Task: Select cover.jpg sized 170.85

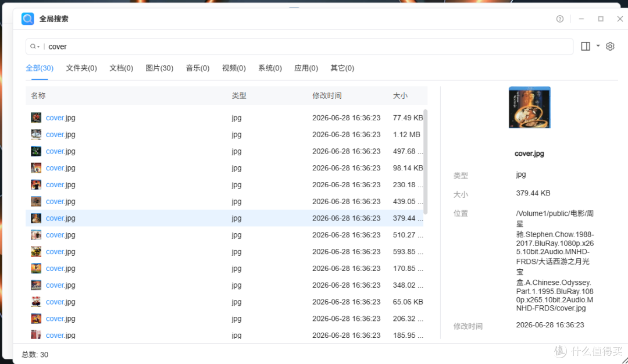Action: click(224, 269)
